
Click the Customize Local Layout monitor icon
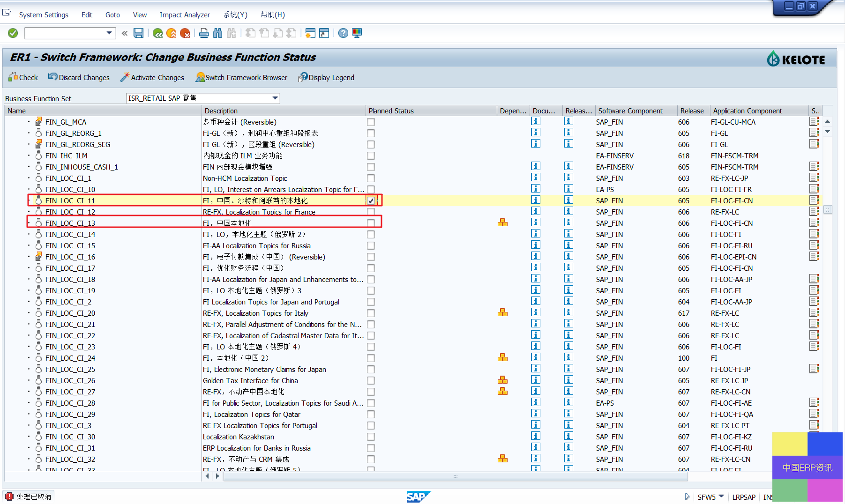tap(357, 33)
